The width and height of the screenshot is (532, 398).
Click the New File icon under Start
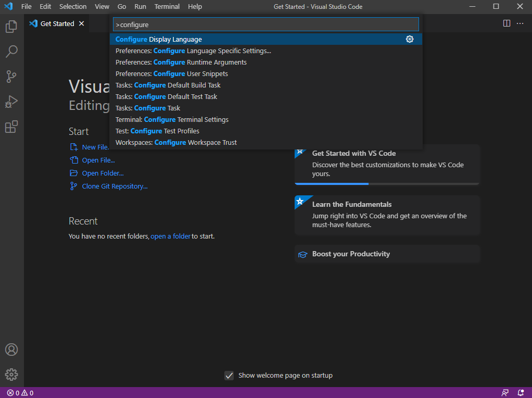pyautogui.click(x=73, y=147)
